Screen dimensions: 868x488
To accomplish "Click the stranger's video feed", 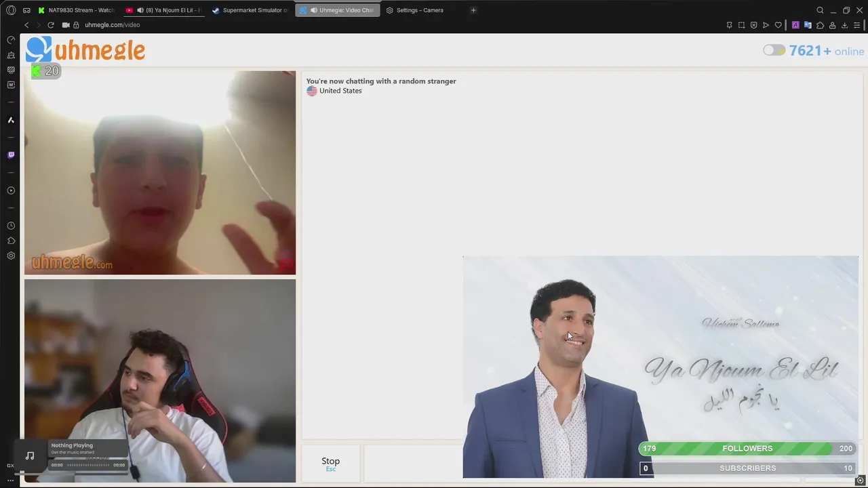I will click(160, 173).
